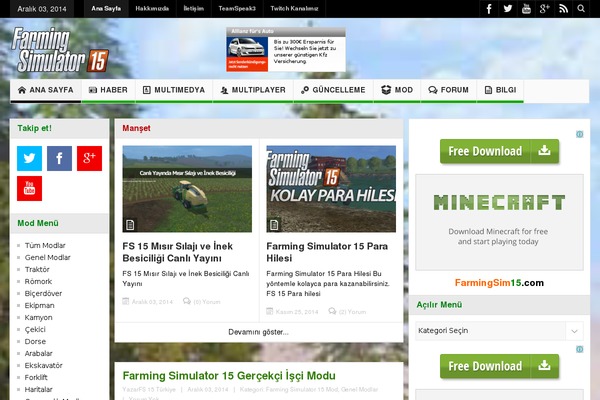
Task: Click comment bubble icon beside (0) Yorum
Action: coord(187,301)
